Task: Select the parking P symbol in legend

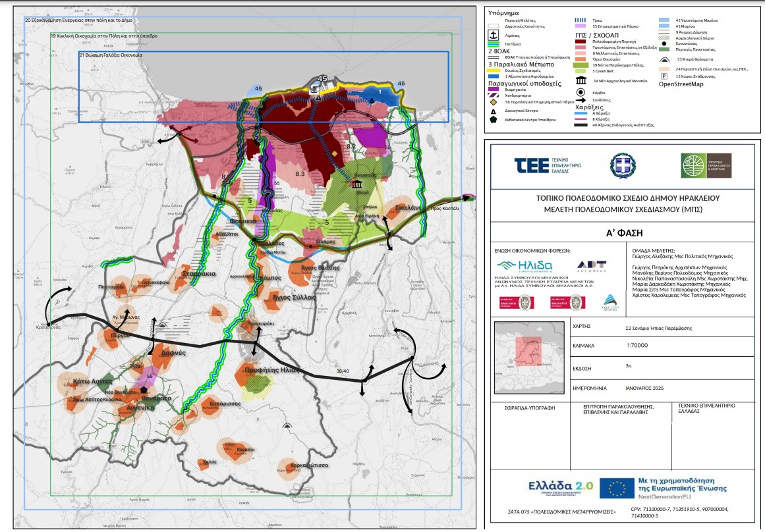Action: (666, 77)
